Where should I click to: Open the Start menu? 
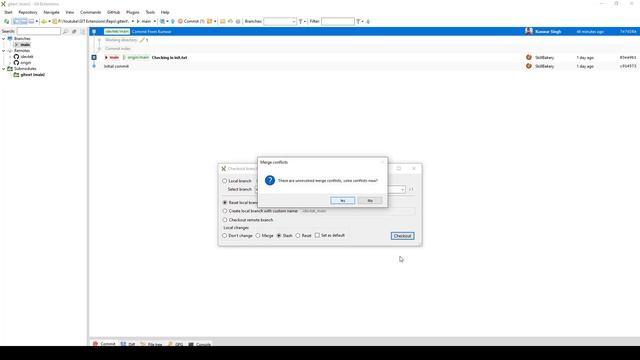[x=8, y=12]
